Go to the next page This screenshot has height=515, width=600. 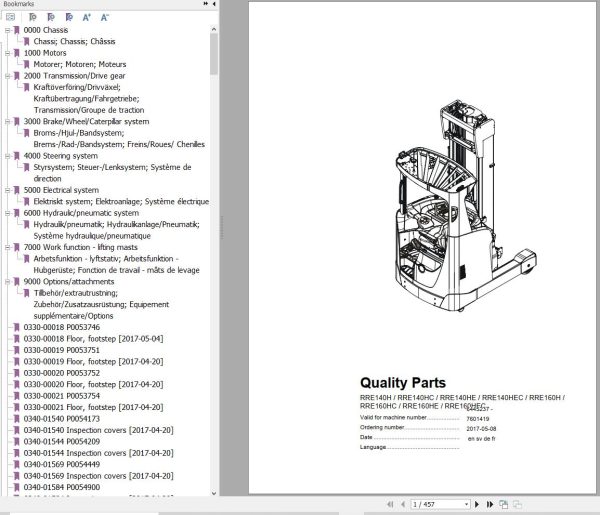click(477, 504)
